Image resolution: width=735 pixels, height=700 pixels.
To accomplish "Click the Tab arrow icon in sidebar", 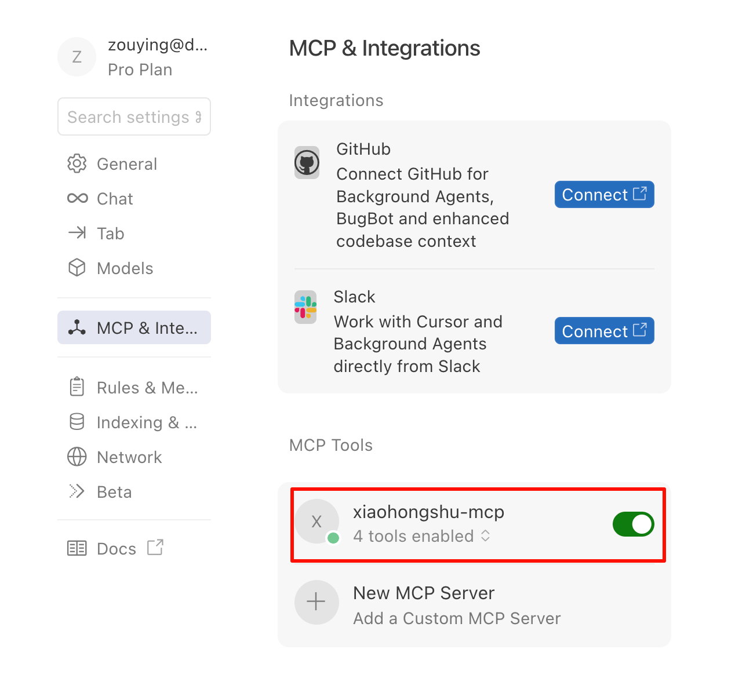I will [x=77, y=233].
